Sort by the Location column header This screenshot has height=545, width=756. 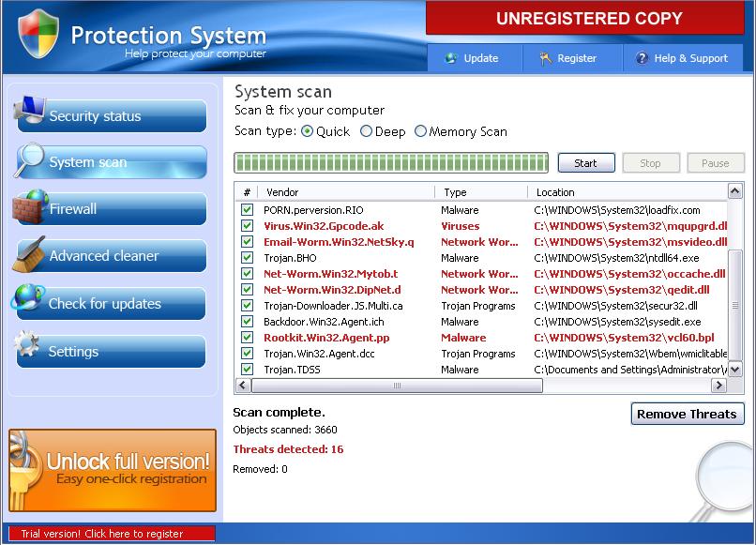[x=627, y=192]
